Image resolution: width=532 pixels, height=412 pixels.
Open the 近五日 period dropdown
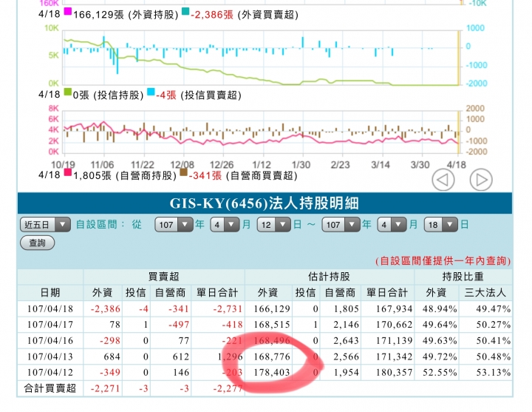46,225
